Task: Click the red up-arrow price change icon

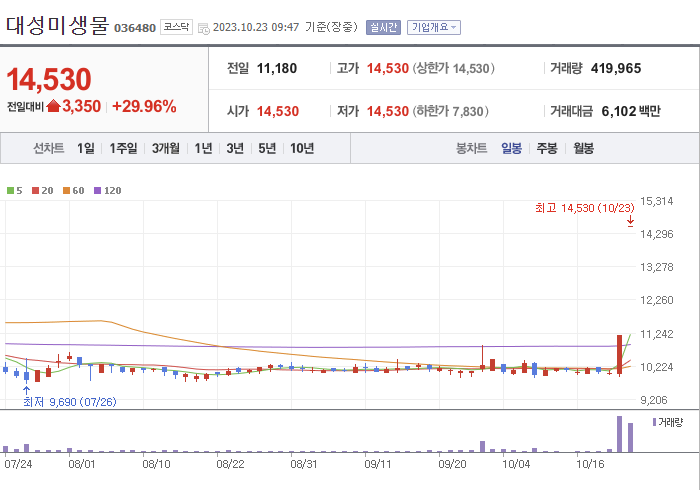Action: pyautogui.click(x=53, y=106)
